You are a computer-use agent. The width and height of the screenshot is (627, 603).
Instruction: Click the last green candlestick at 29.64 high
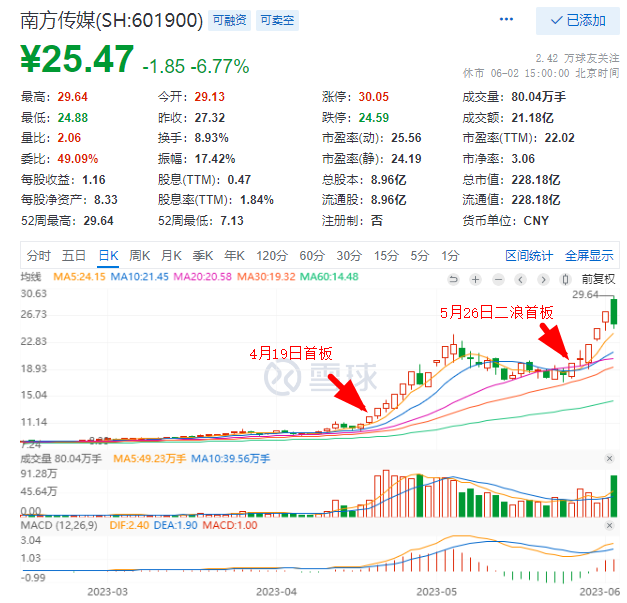pyautogui.click(x=613, y=313)
